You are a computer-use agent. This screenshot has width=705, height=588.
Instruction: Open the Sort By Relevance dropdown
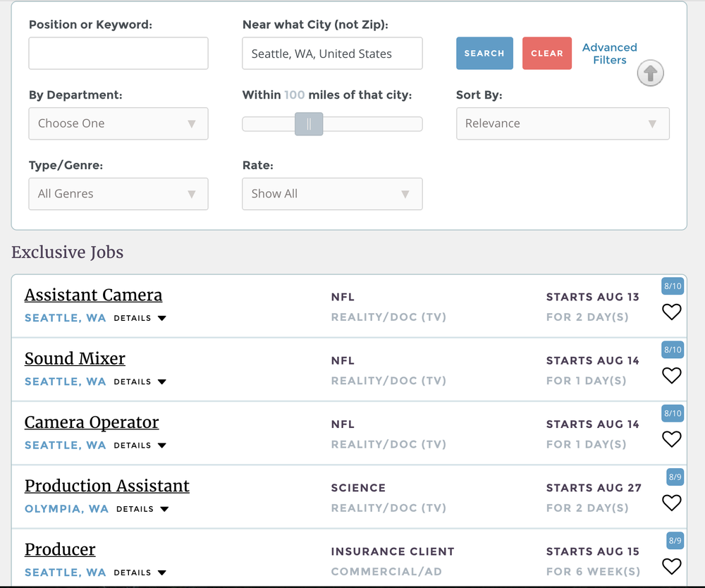click(x=563, y=123)
